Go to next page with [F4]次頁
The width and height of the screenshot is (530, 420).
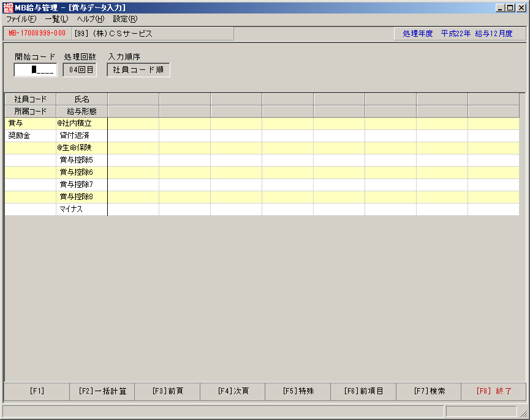[233, 391]
